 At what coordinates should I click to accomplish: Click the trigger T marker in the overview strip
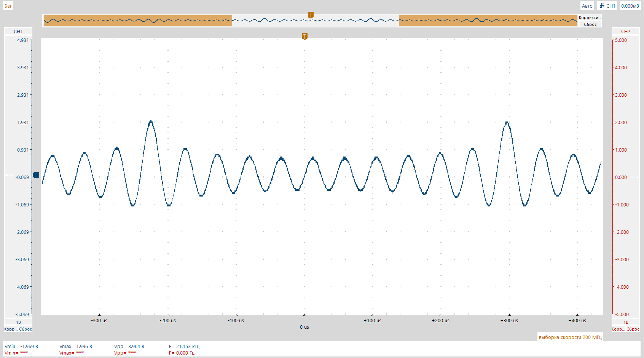(x=311, y=15)
